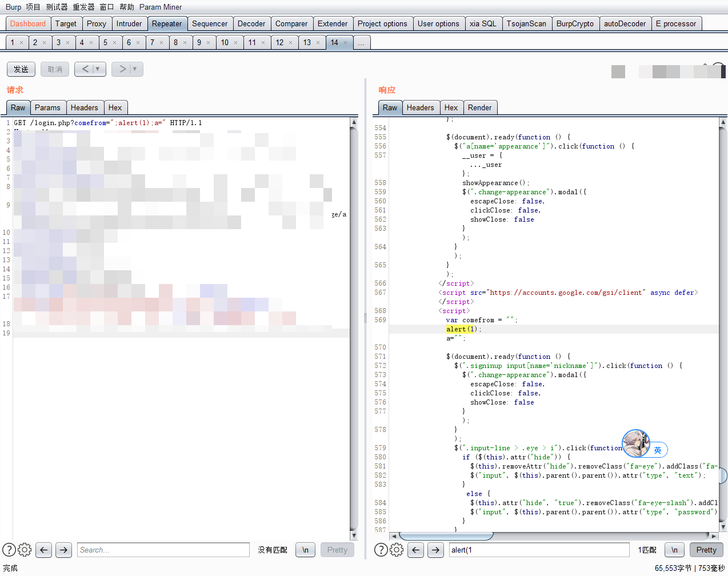Close Repeater tab 5
Image resolution: width=728 pixels, height=576 pixels.
click(x=114, y=43)
